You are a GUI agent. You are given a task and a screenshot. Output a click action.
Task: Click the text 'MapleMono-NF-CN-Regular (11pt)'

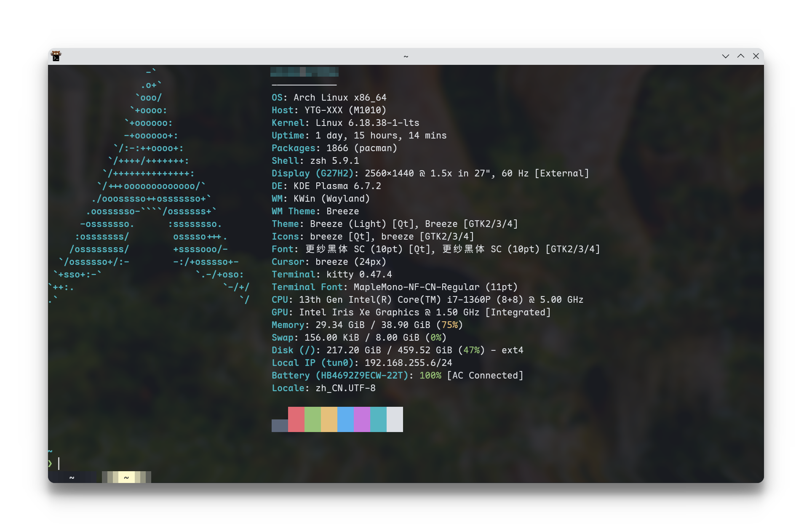(x=435, y=287)
